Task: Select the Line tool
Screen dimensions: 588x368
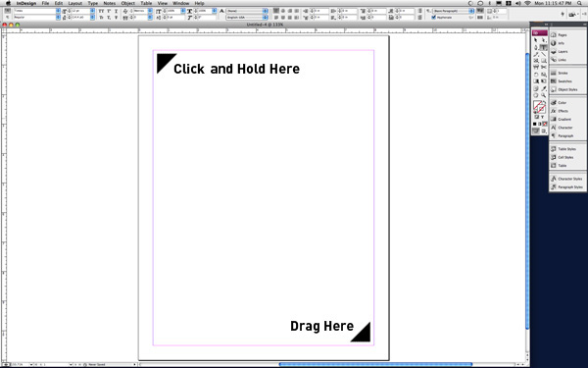Action: click(543, 54)
